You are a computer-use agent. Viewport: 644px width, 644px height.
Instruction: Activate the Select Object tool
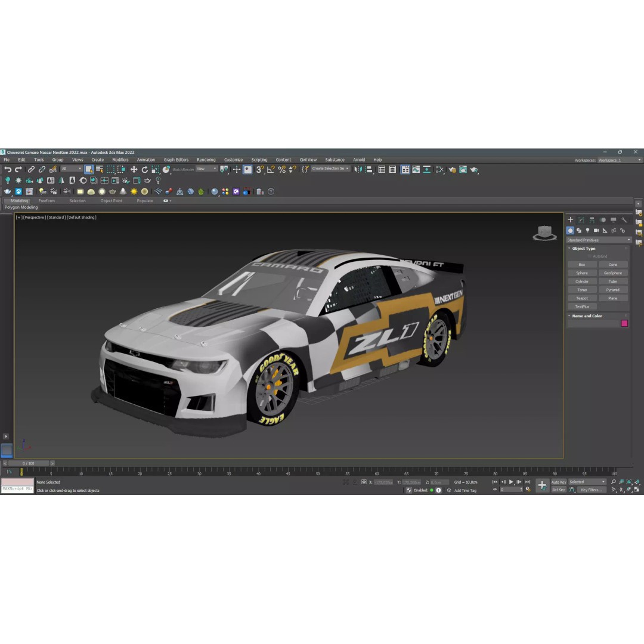point(89,169)
